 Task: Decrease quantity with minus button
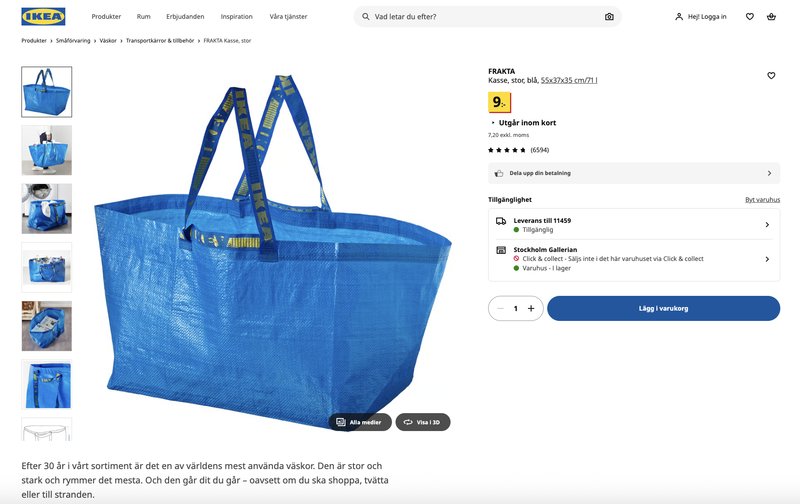click(500, 308)
